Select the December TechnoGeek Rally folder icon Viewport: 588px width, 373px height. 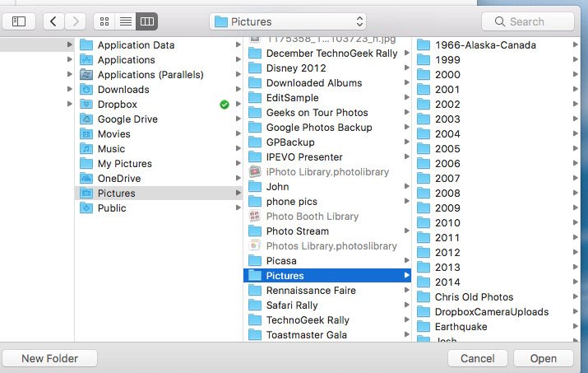255,54
